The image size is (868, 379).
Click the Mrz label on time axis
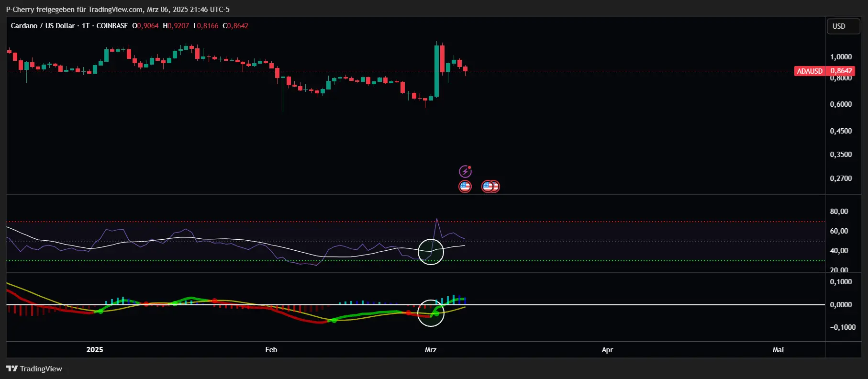point(431,350)
